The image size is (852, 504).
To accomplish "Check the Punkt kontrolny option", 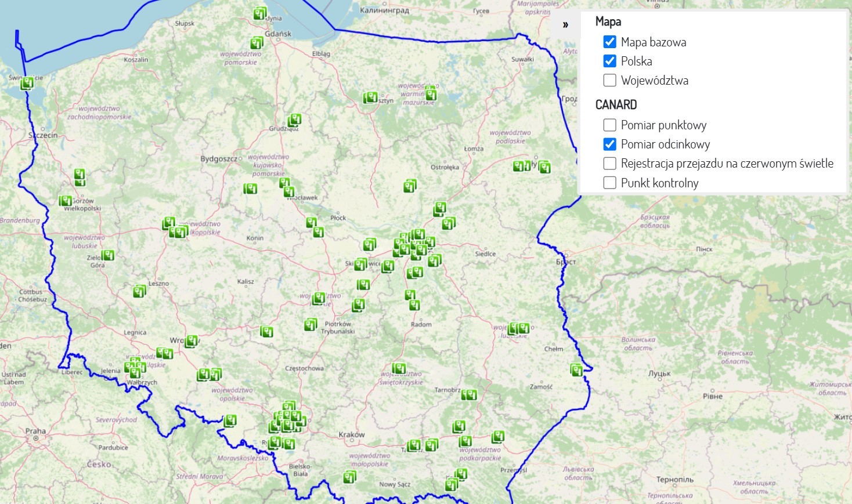I will [x=609, y=182].
